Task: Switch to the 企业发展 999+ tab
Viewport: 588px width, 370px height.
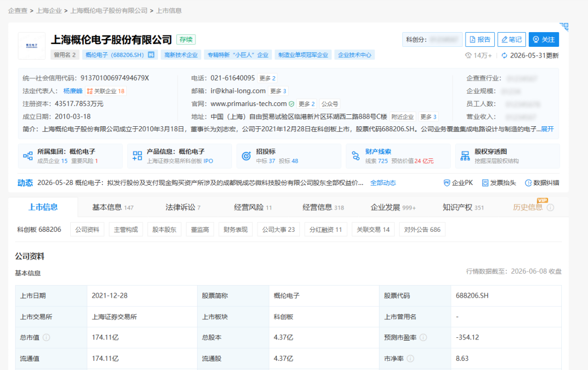Action: click(x=393, y=207)
